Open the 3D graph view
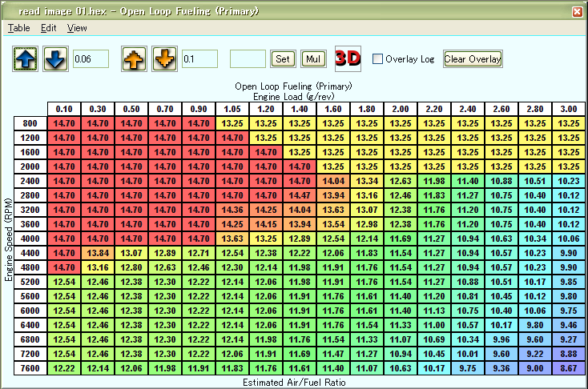The image size is (588, 389). coord(348,59)
